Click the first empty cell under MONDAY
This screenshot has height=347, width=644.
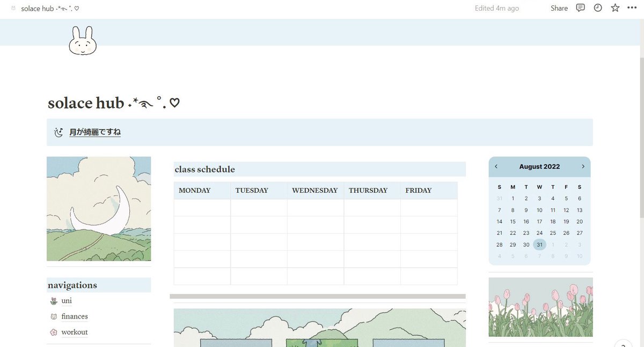[x=202, y=208]
